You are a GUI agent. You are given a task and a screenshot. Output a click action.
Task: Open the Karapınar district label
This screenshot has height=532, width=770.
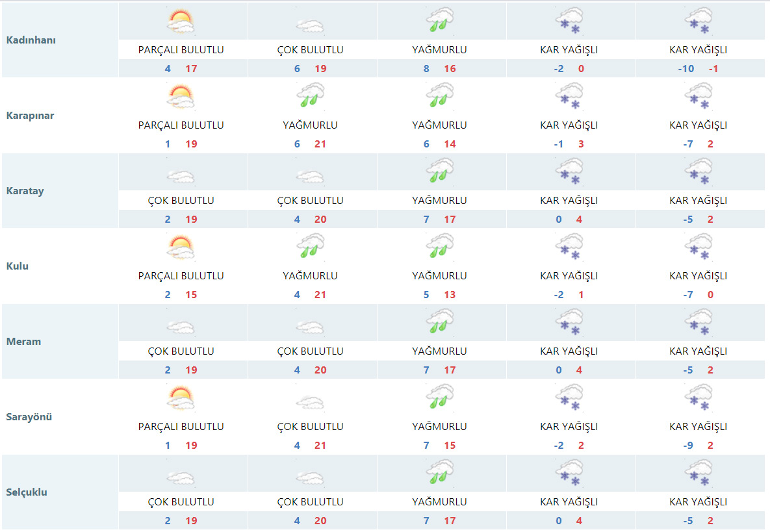tap(30, 116)
